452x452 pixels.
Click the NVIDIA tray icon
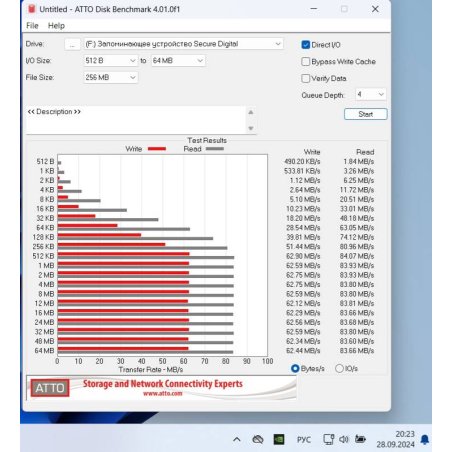coord(279,439)
